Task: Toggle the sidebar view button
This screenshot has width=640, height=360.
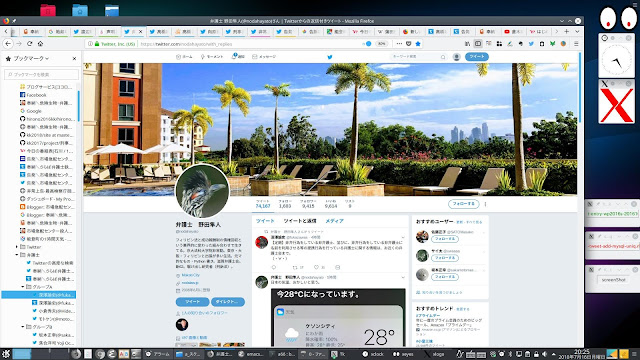Action: click(x=478, y=44)
